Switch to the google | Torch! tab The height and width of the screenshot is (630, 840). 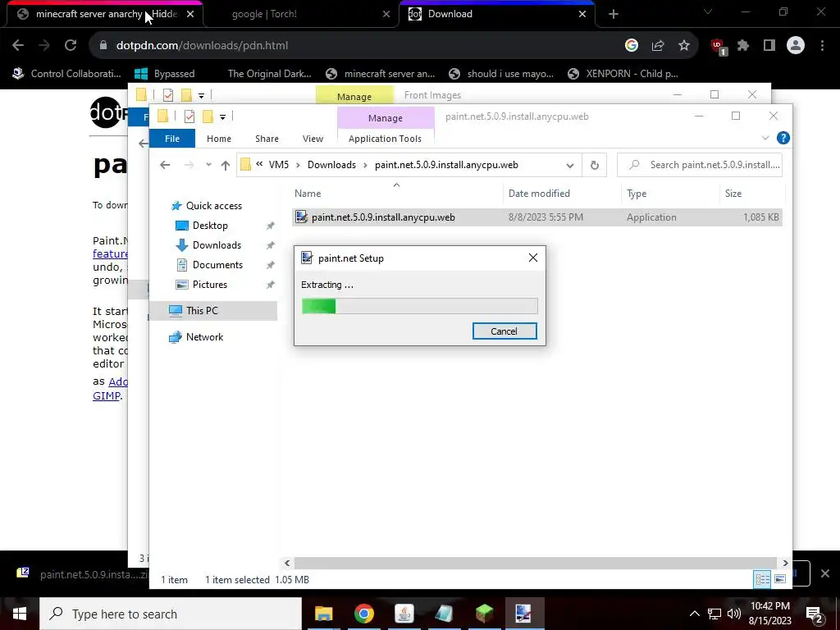pos(263,14)
